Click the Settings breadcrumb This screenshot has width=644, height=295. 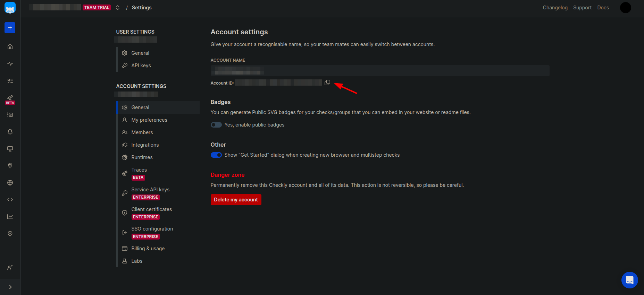(142, 8)
